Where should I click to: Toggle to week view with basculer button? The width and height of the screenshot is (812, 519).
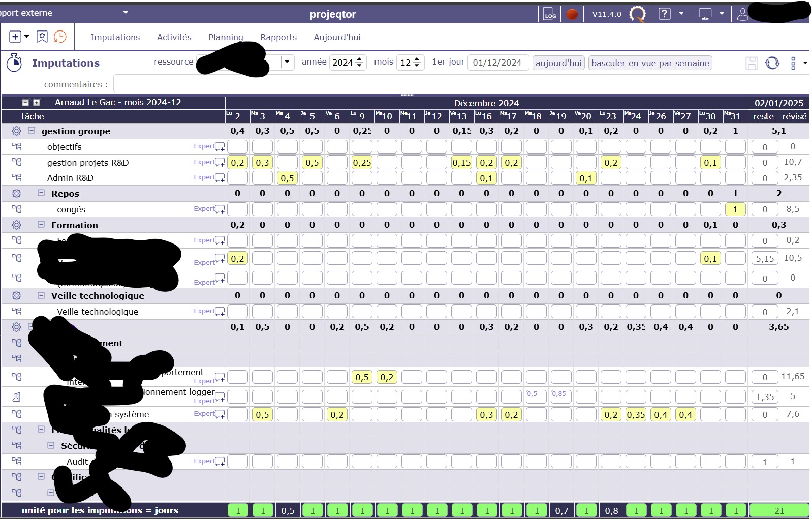[x=650, y=63]
